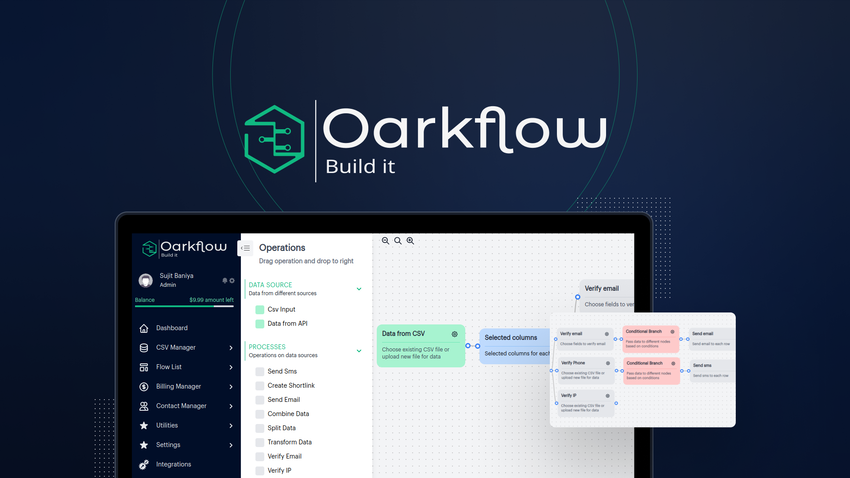
Task: Click the '$9.99 amount left' text
Action: point(211,300)
